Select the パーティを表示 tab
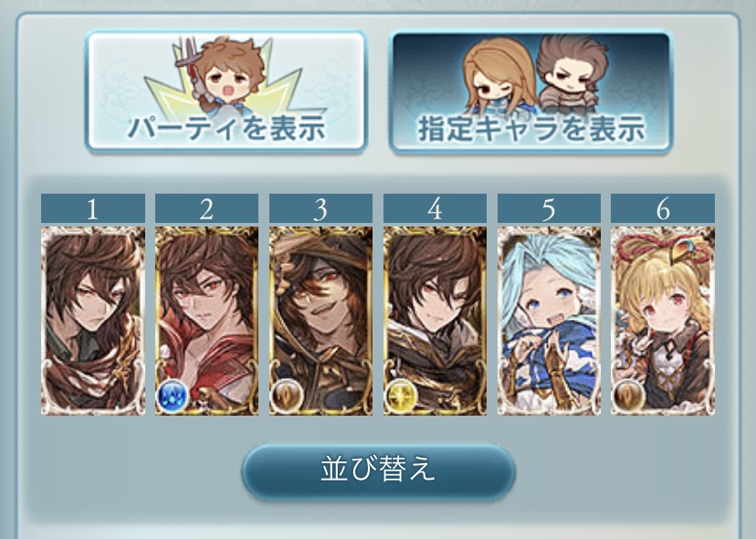This screenshot has width=756, height=539. pos(226,91)
